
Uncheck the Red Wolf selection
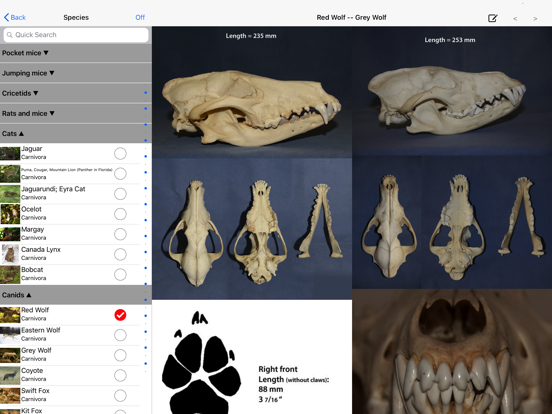[120, 315]
